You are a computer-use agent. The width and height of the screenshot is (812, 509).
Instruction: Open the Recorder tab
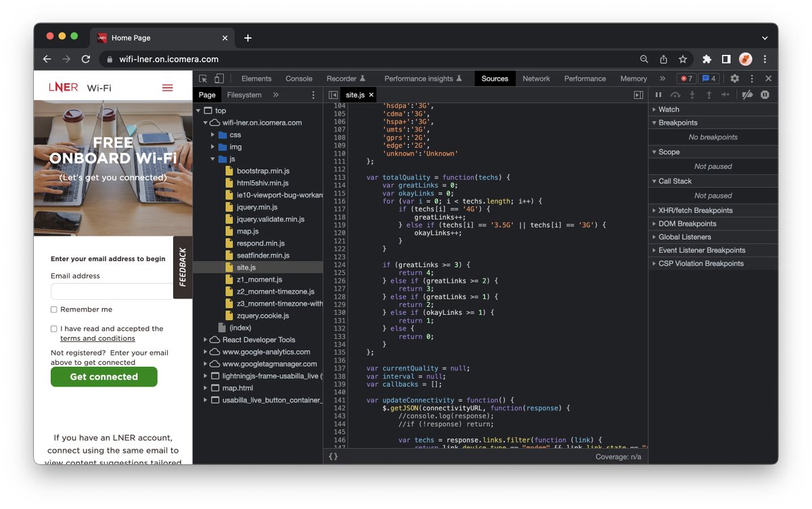pos(346,79)
